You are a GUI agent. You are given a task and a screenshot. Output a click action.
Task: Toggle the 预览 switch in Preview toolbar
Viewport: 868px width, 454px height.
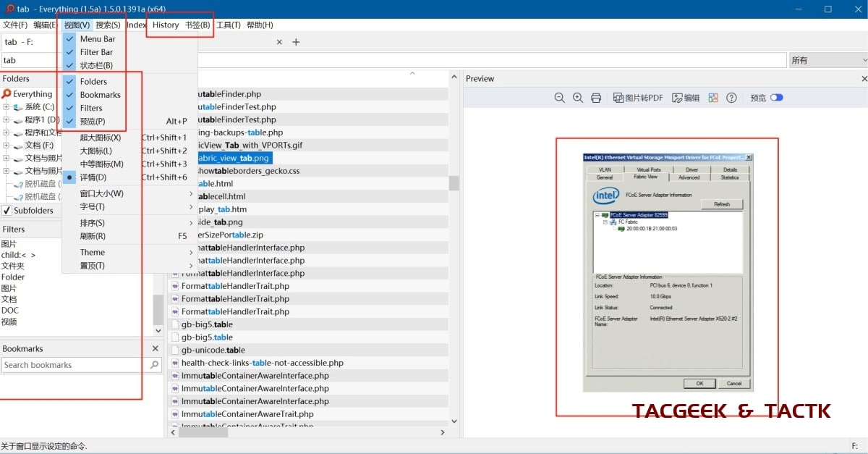776,98
